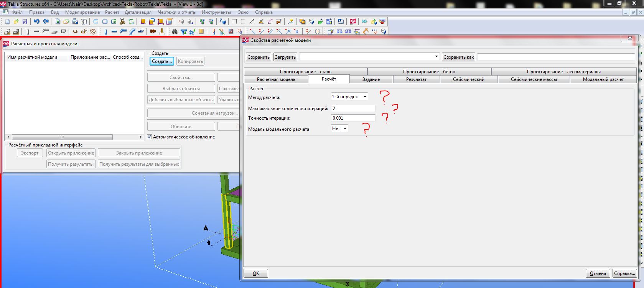Toggle the Автоматическое обновление checkbox

pos(150,137)
